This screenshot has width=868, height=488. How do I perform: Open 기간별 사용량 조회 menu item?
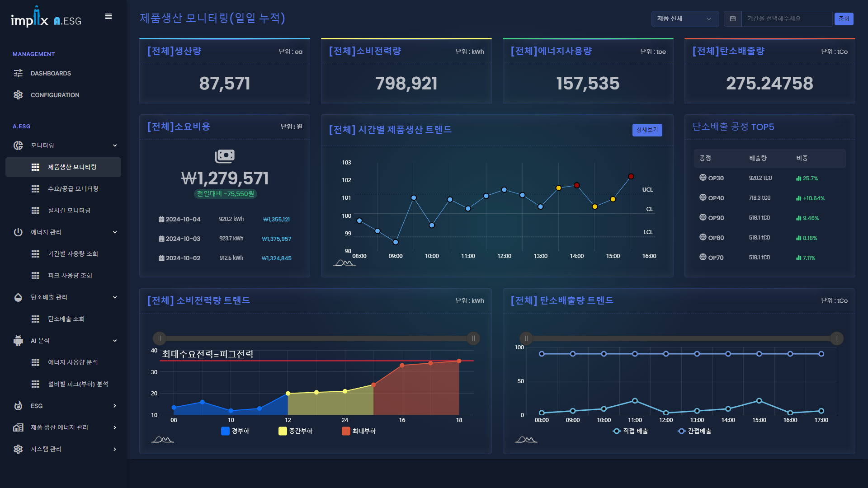coord(63,254)
